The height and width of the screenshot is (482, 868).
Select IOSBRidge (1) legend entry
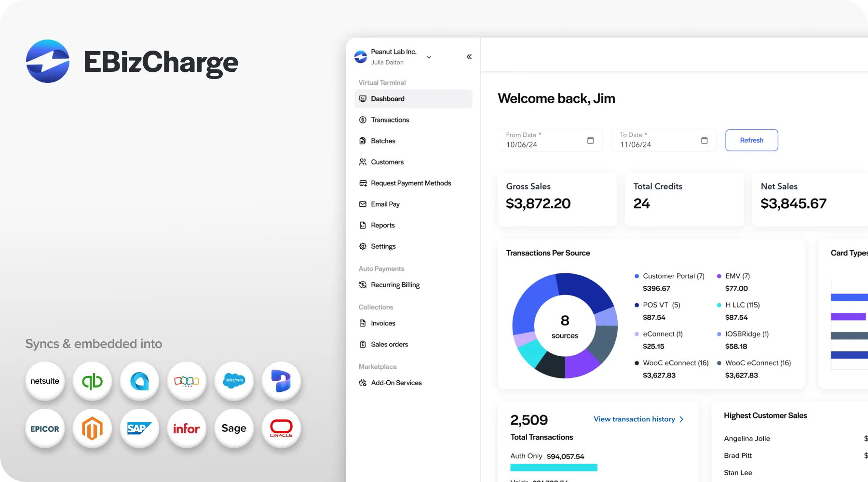pyautogui.click(x=743, y=334)
